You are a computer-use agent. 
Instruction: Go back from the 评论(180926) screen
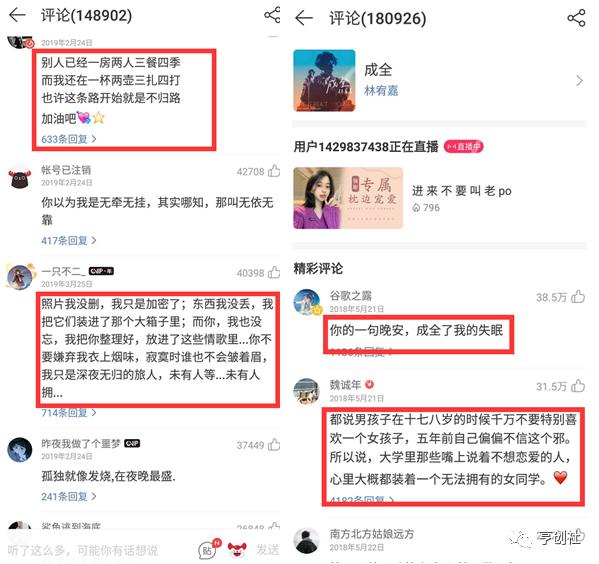tap(304, 18)
